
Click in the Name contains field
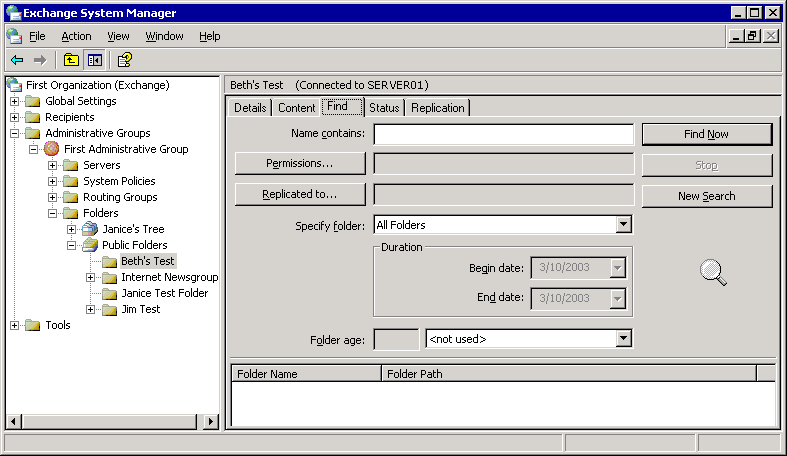point(503,134)
